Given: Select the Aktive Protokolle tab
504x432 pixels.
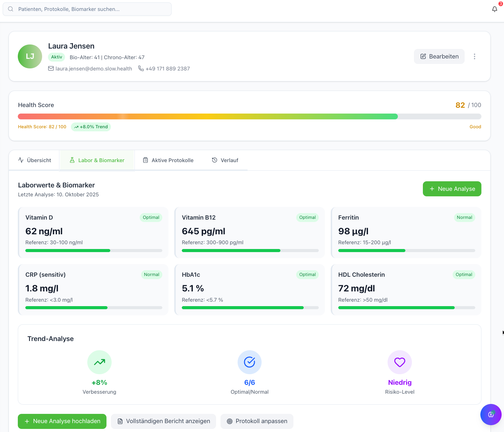Looking at the screenshot, I should tap(168, 160).
